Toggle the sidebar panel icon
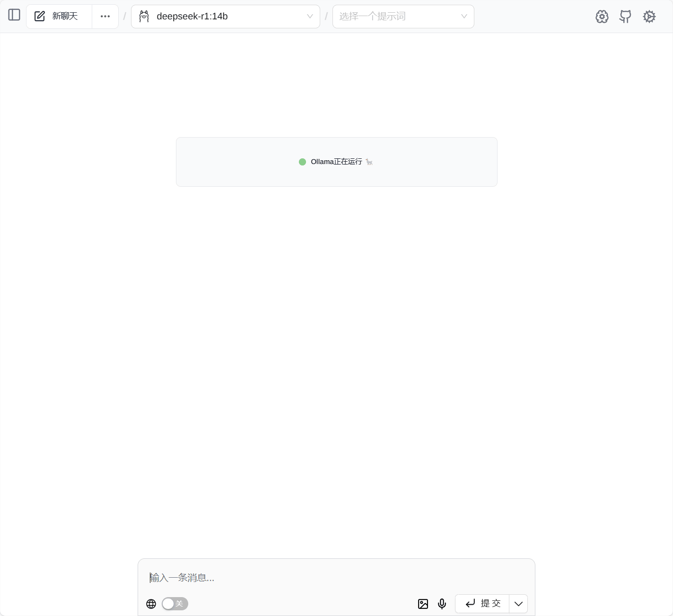Viewport: 673px width, 616px height. tap(14, 15)
